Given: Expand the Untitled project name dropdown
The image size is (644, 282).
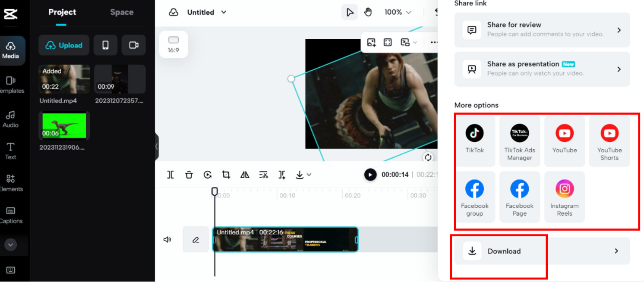Looking at the screenshot, I should [224, 12].
